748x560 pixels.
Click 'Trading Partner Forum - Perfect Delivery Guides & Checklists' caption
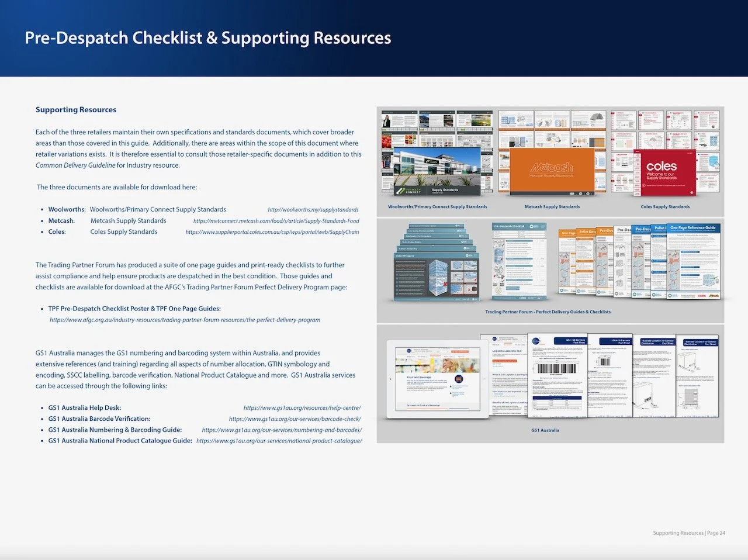click(548, 312)
